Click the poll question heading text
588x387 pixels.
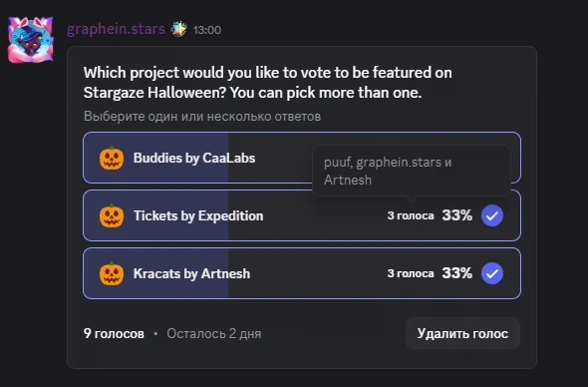268,83
